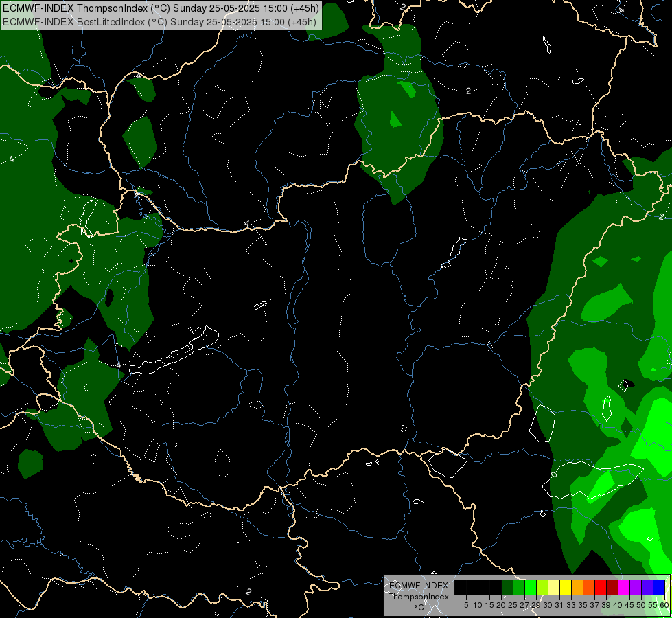Select the yellow 31–33 legend swatch
The height and width of the screenshot is (618, 672).
click(x=566, y=587)
